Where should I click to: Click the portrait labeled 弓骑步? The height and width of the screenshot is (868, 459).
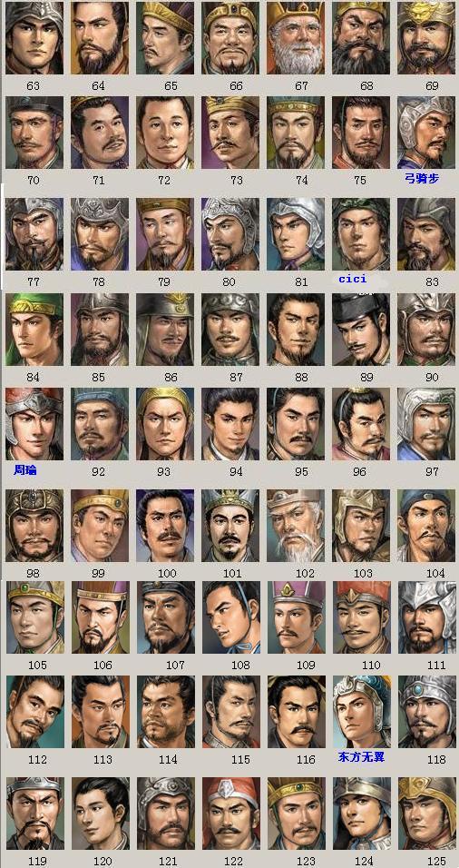tap(425, 133)
